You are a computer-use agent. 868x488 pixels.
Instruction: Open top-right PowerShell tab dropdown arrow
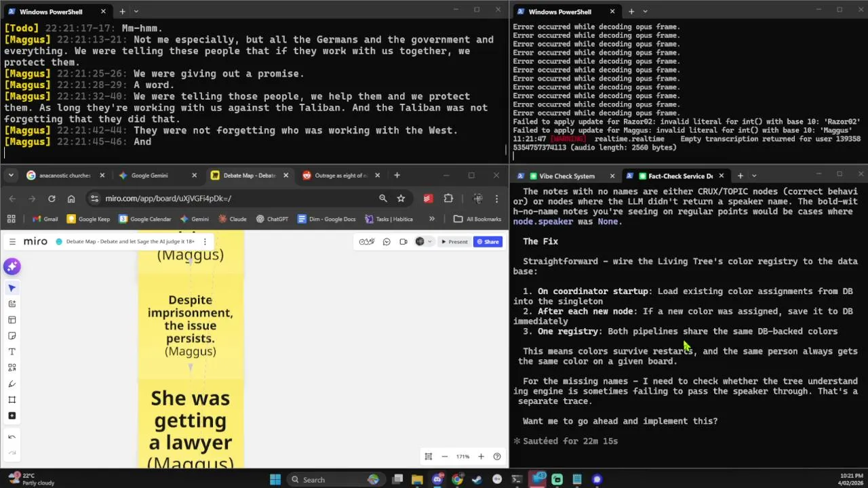tap(645, 12)
